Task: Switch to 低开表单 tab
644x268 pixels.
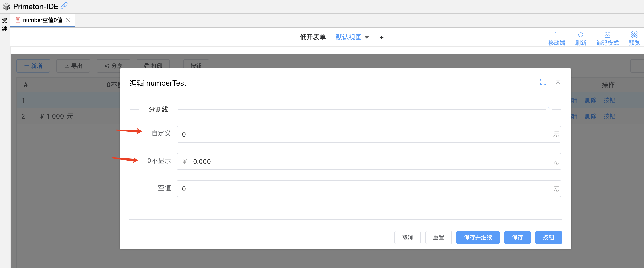Action: pos(313,37)
